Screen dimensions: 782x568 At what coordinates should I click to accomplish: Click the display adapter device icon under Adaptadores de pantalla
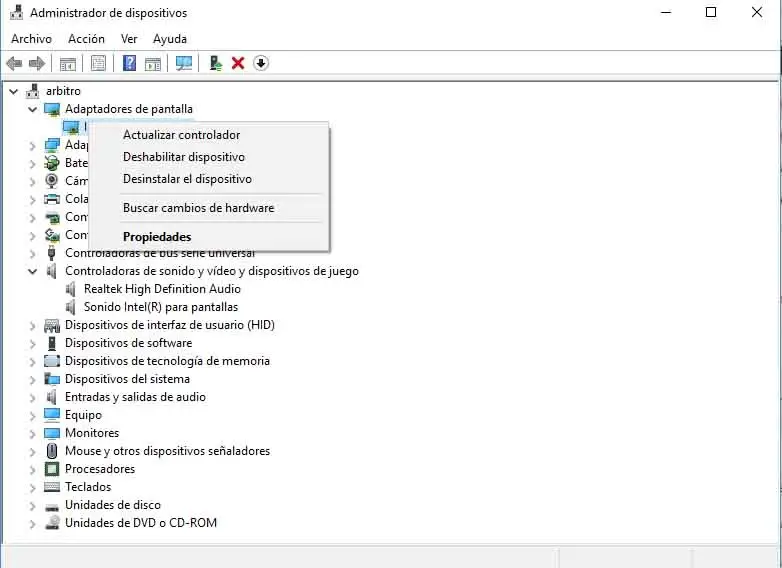[x=71, y=127]
